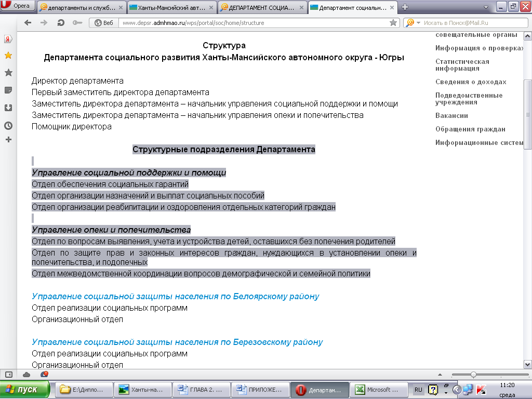
Task: Click the Директор департамента text
Action: click(77, 81)
